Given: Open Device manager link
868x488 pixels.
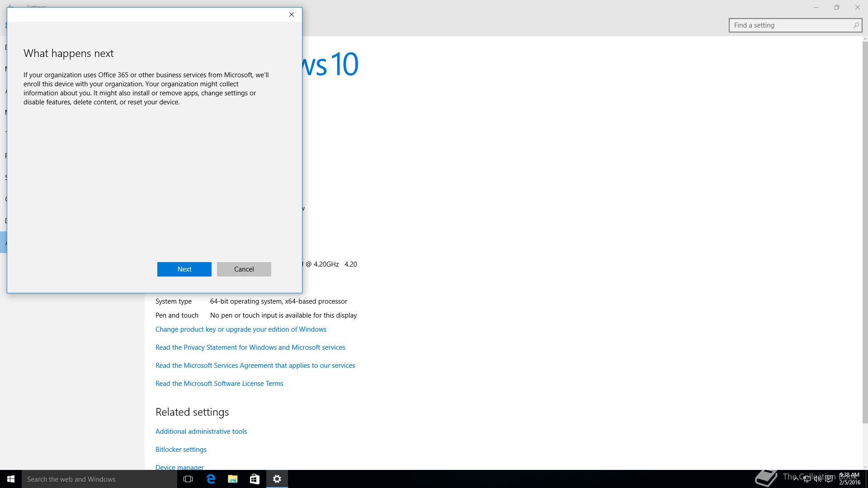Looking at the screenshot, I should coord(179,467).
